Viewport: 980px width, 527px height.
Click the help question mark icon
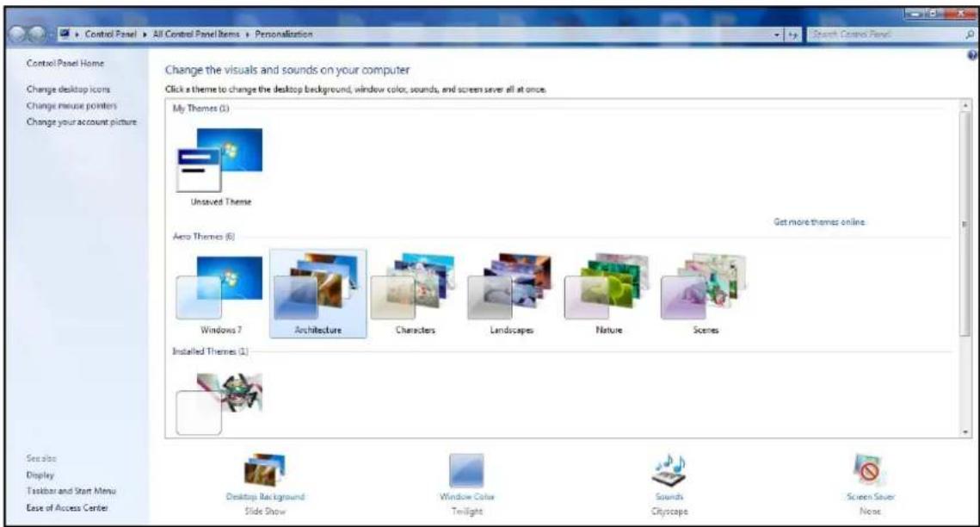[972, 56]
